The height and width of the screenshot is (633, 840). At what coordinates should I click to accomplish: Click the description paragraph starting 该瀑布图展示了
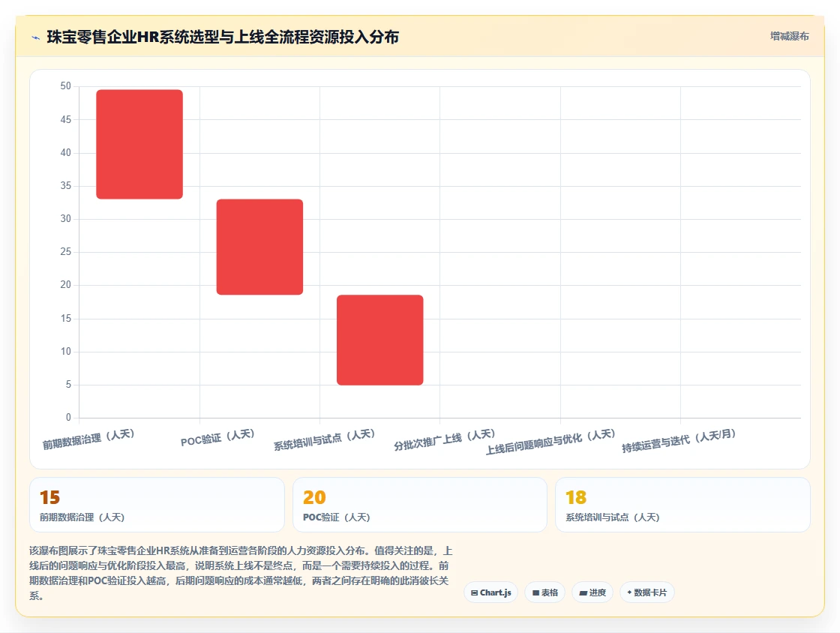pos(241,573)
